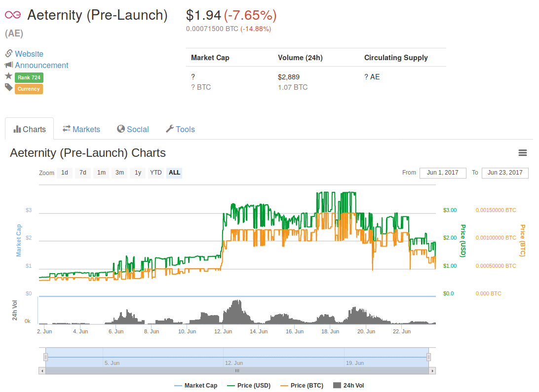Grab the left navigator range handle
Image resolution: width=539 pixels, height=392 pixels.
coord(45,357)
